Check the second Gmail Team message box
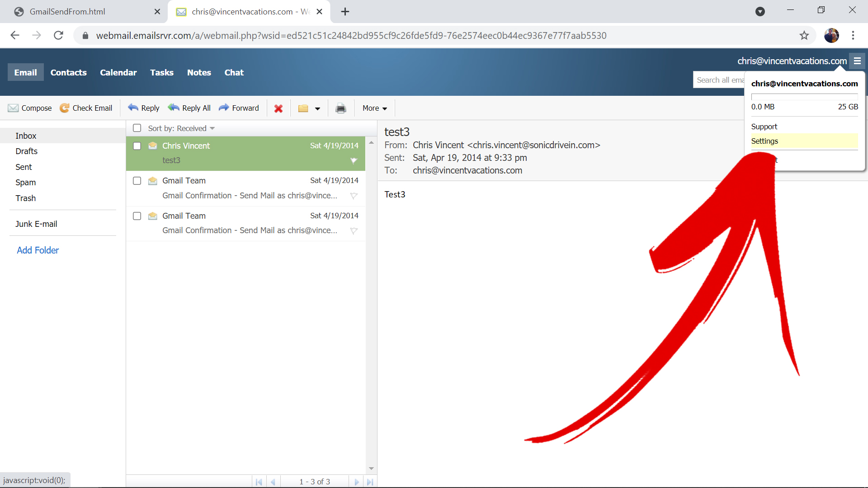 pyautogui.click(x=137, y=216)
